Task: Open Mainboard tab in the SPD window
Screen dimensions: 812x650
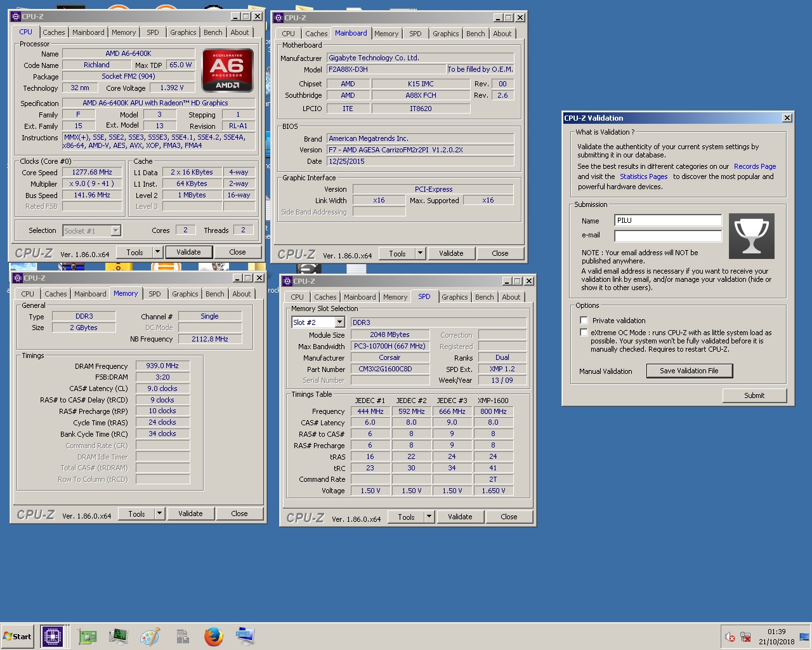Action: click(x=360, y=297)
